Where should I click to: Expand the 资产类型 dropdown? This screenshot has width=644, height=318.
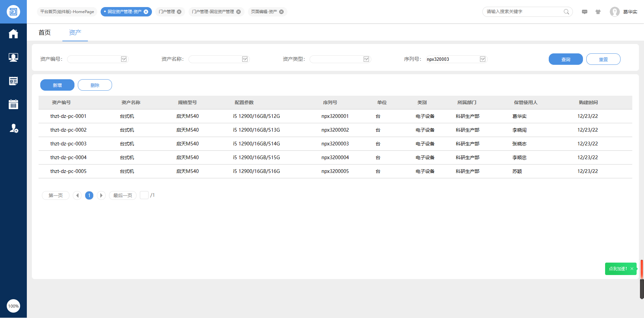pyautogui.click(x=366, y=59)
